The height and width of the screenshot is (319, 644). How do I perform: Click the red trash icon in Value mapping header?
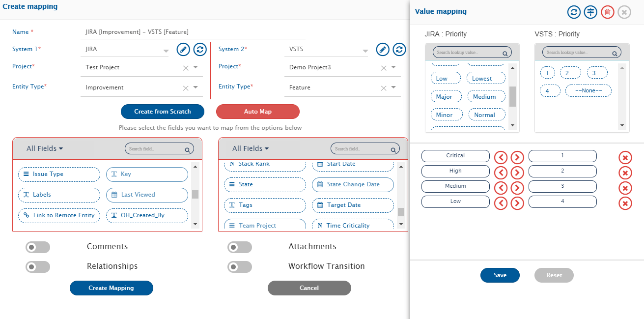[x=608, y=12]
